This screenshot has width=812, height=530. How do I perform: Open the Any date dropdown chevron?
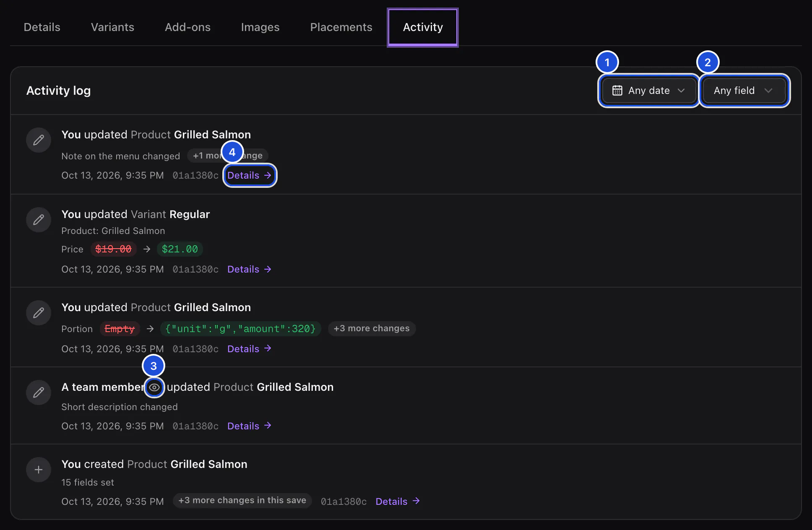coord(681,91)
